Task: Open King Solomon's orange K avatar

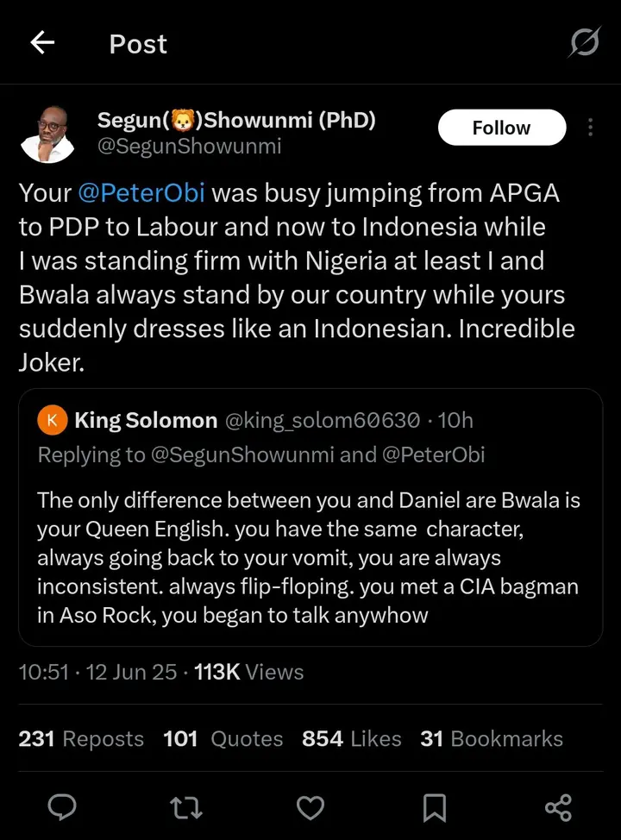Action: coord(53,420)
